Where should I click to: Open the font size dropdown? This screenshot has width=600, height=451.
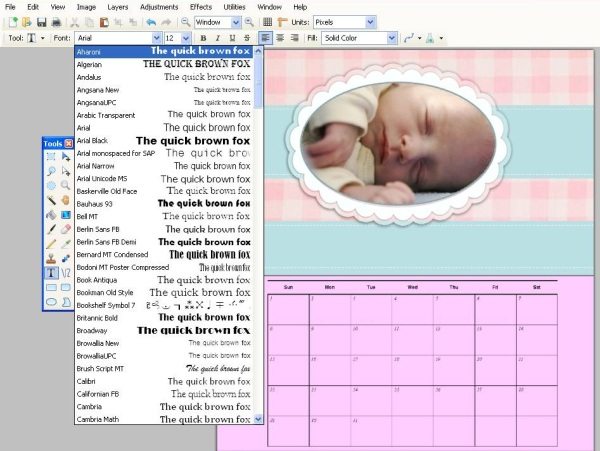coord(184,38)
